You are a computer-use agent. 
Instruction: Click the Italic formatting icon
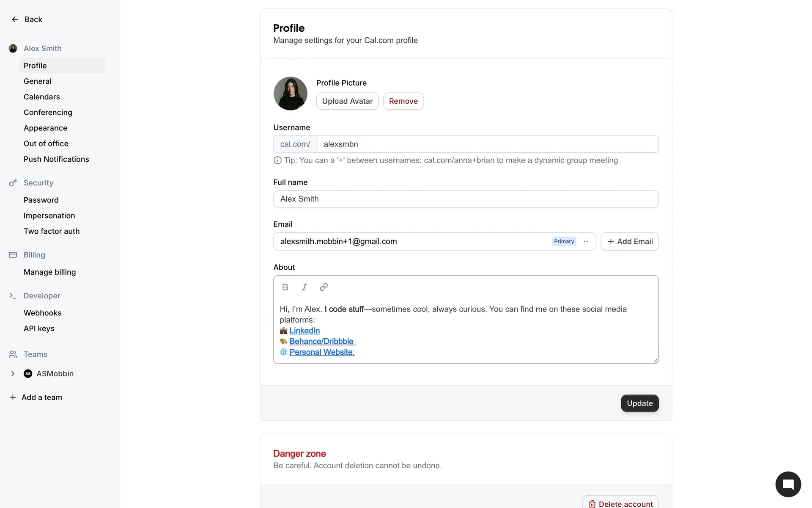(304, 287)
